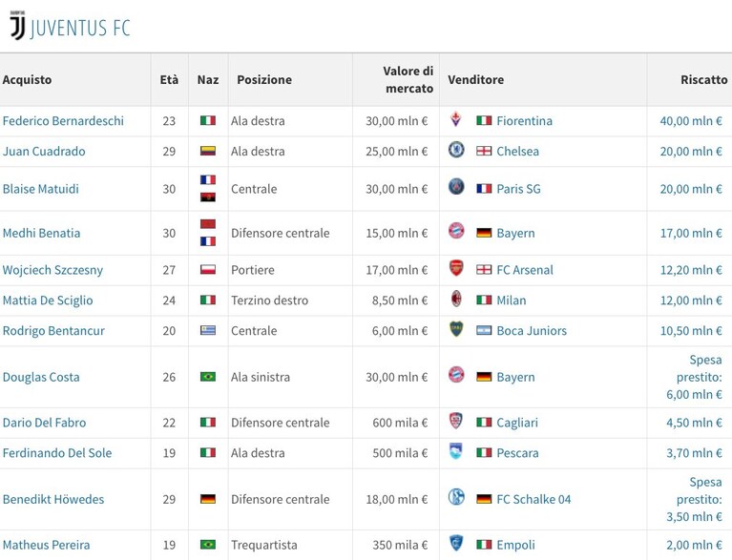Viewport: 732px width, 560px height.
Task: Open Federico Bernardeschi player link
Action: [x=63, y=121]
